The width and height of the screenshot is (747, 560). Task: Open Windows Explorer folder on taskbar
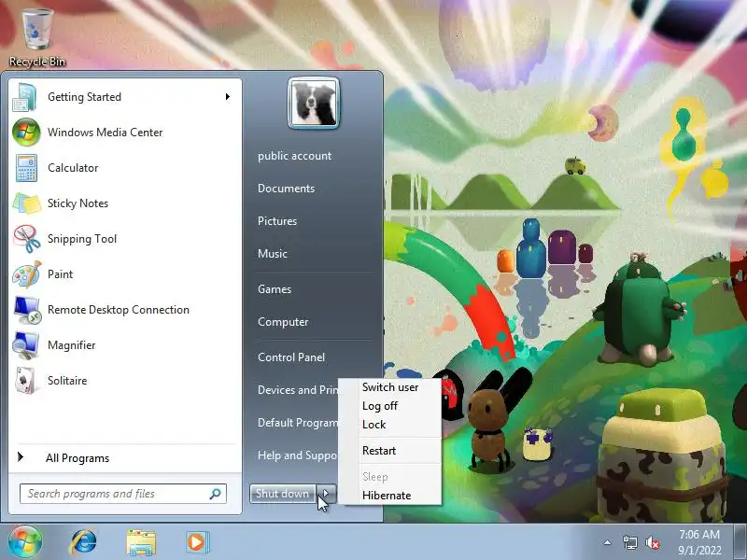[x=141, y=542]
